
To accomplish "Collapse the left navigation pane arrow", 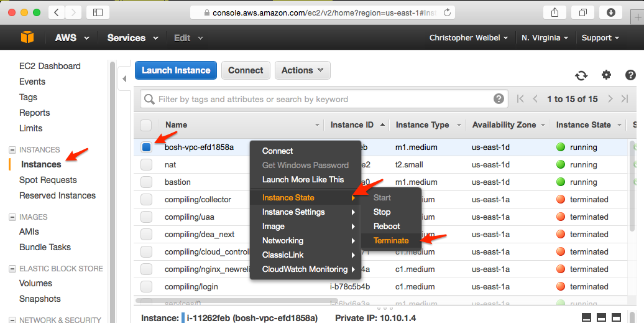I will [x=124, y=78].
